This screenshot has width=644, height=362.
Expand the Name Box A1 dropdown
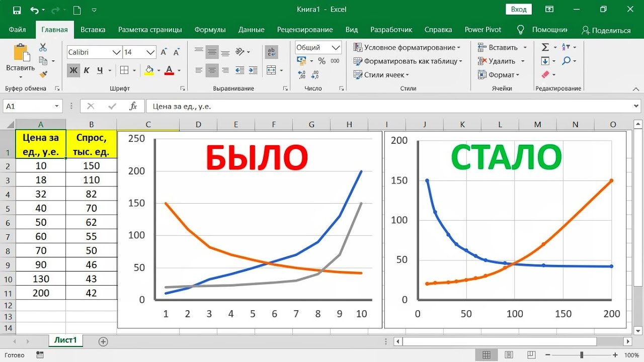pos(57,106)
